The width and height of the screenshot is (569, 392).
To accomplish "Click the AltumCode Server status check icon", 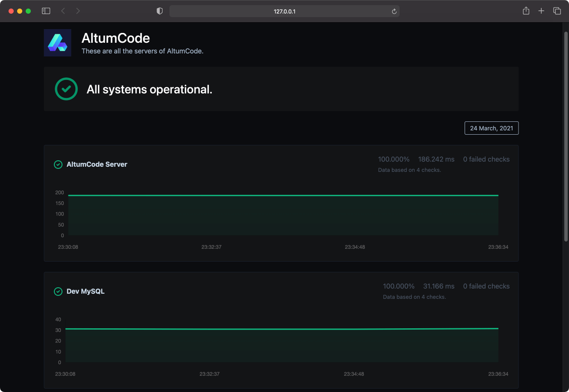I will (58, 165).
